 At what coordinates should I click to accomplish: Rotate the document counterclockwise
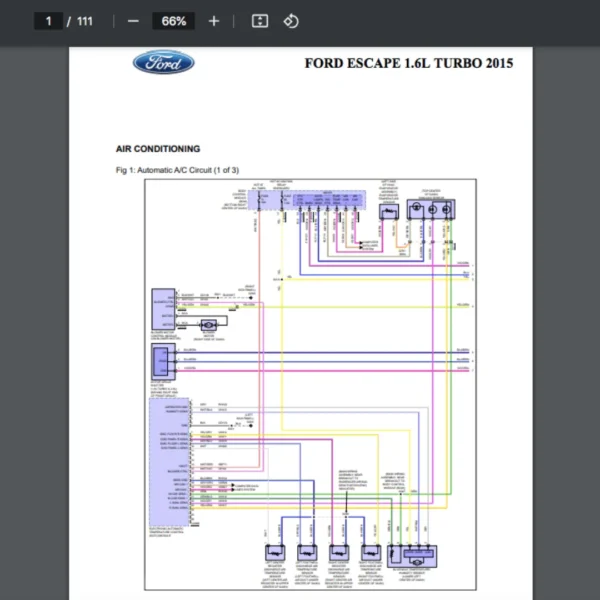click(291, 21)
